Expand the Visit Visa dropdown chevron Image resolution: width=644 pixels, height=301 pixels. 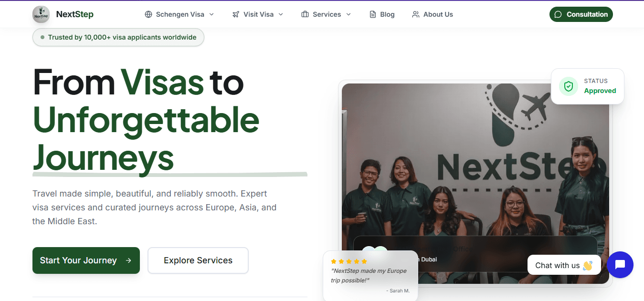point(281,14)
